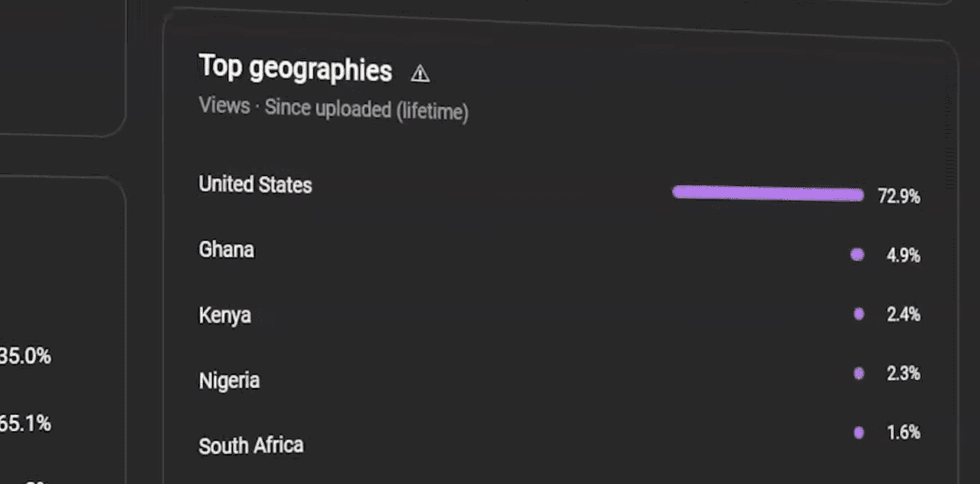
Task: Click the 2.4% value beside Kenya
Action: click(x=904, y=314)
